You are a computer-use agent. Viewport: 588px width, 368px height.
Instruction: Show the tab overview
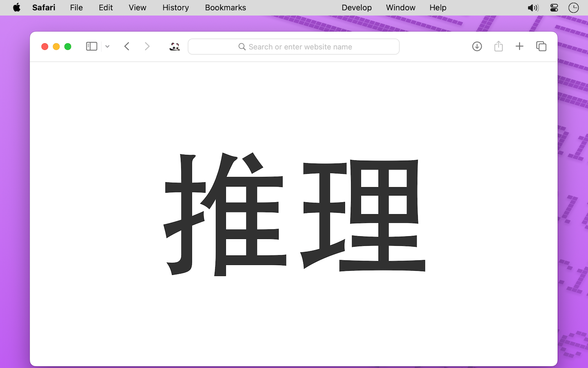tap(541, 46)
